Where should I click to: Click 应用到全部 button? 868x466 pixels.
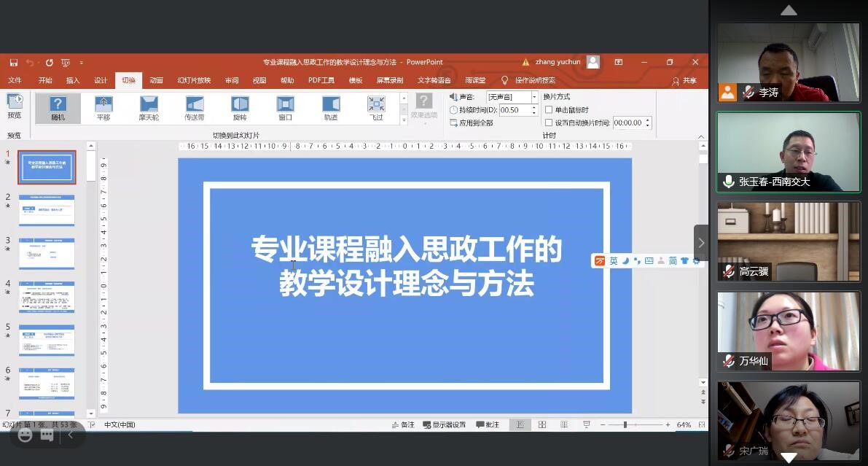tap(471, 123)
